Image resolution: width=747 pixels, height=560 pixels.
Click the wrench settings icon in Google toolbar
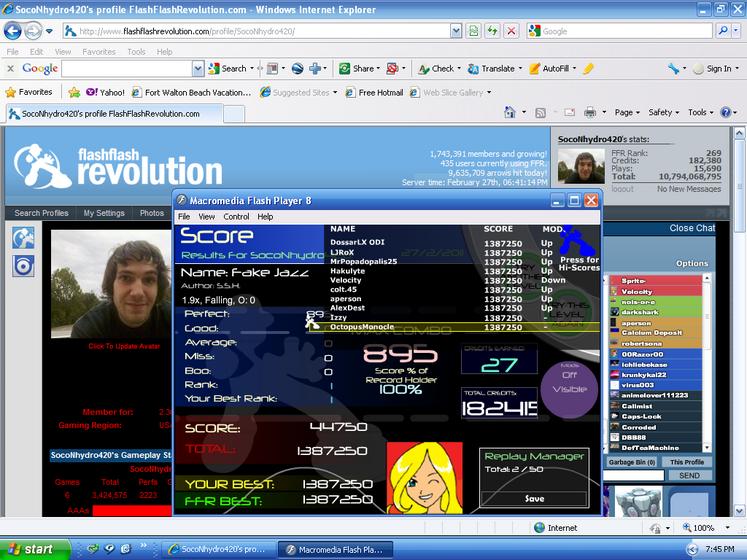pos(674,69)
